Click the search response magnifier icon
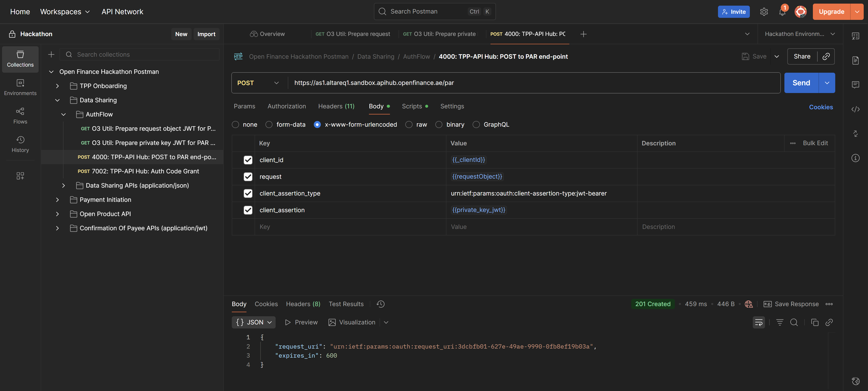The image size is (868, 391). (x=794, y=322)
